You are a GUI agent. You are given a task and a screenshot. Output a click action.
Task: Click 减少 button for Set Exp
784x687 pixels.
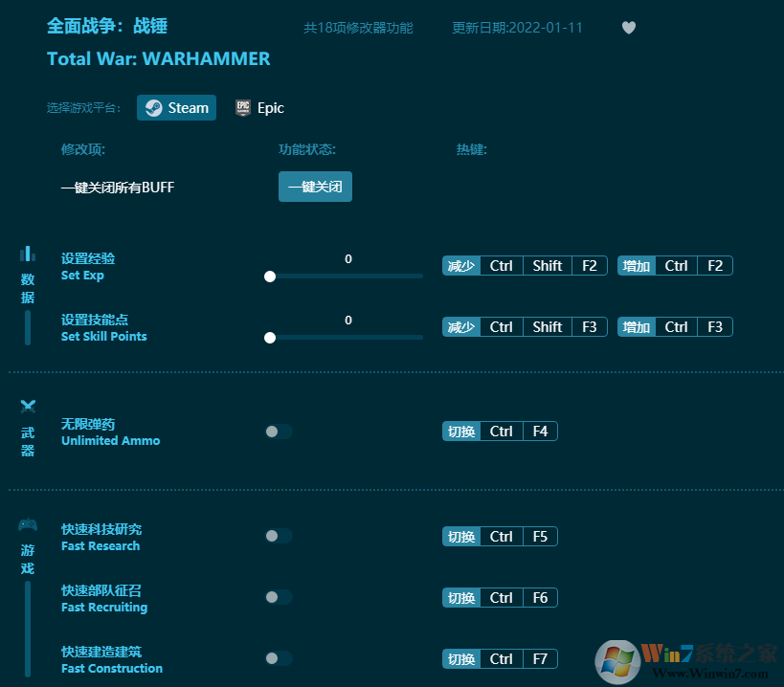(x=461, y=266)
